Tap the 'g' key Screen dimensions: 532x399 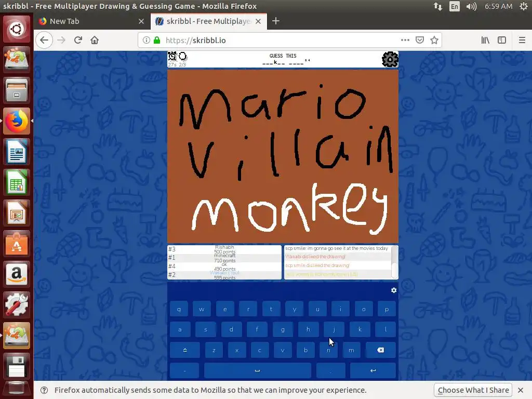point(283,329)
